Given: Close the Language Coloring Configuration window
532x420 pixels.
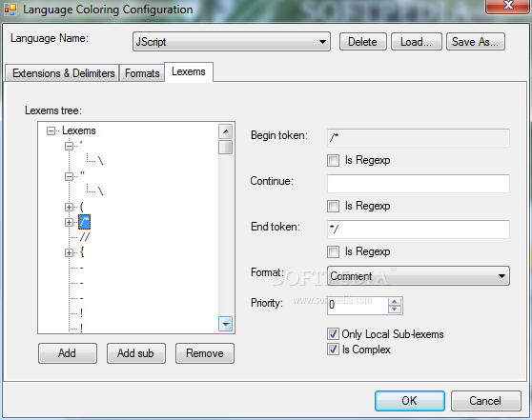Looking at the screenshot, I should click(507, 6).
